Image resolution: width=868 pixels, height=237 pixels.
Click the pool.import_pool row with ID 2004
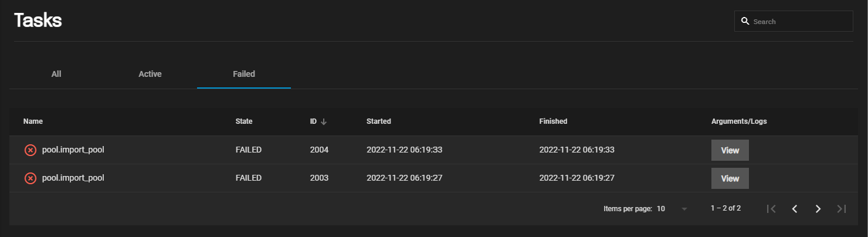pyautogui.click(x=434, y=150)
